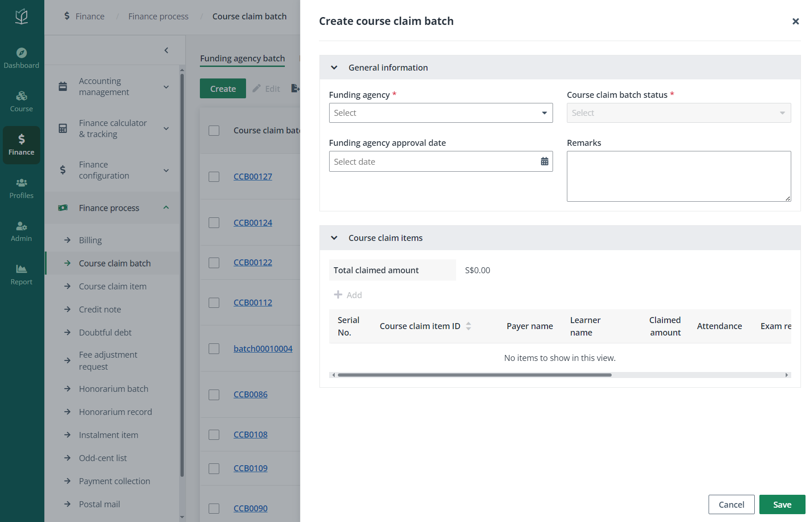Click the claim items horizontal scrollbar
This screenshot has width=812, height=522.
tap(475, 375)
